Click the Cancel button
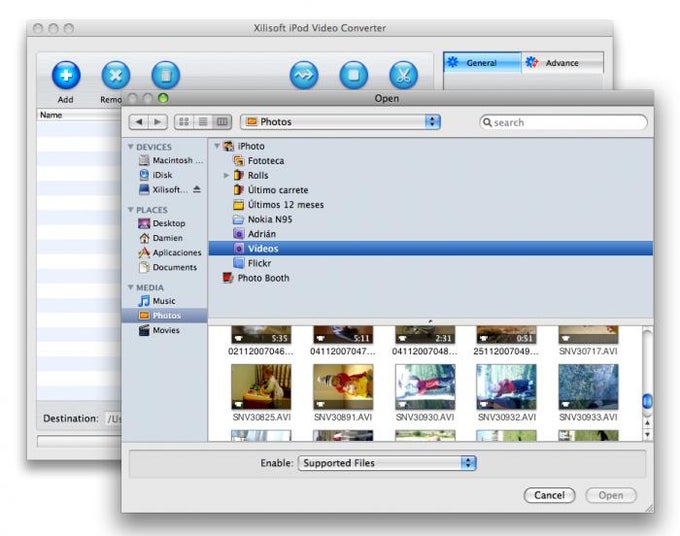Screen dimensions: 680x536 [549, 495]
